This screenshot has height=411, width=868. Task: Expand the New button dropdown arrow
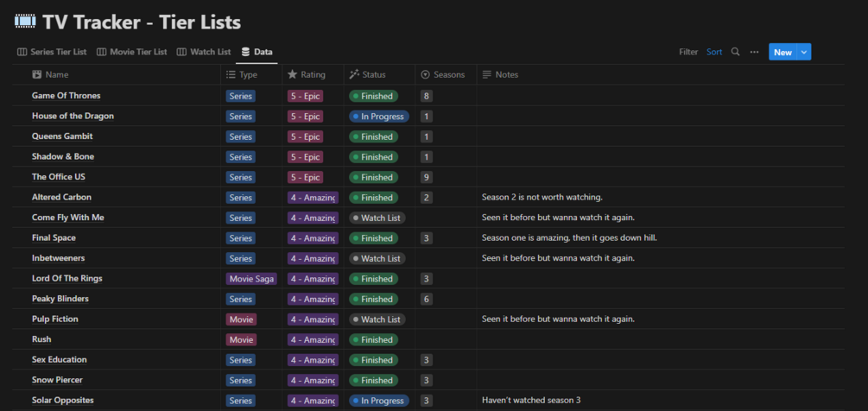[x=804, y=52]
